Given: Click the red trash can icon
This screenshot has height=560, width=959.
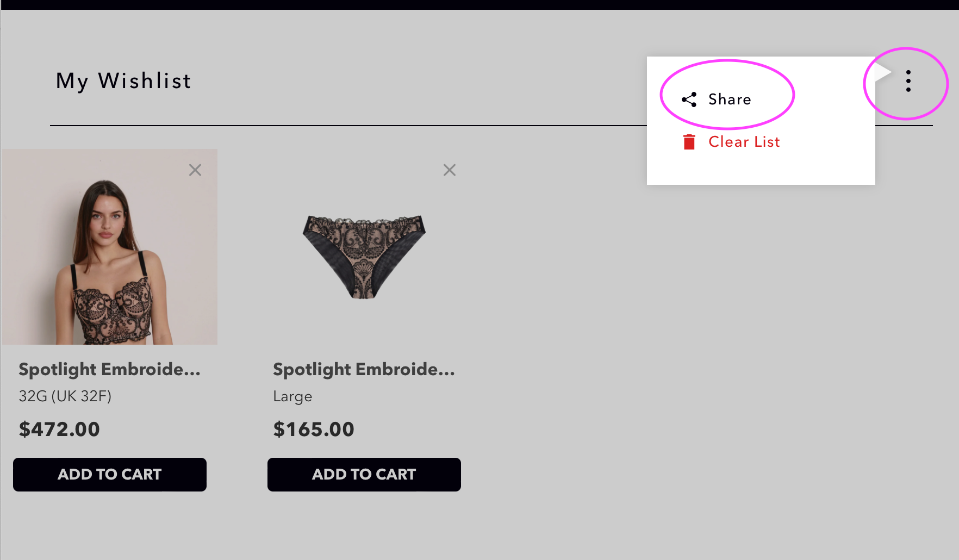Looking at the screenshot, I should point(689,142).
